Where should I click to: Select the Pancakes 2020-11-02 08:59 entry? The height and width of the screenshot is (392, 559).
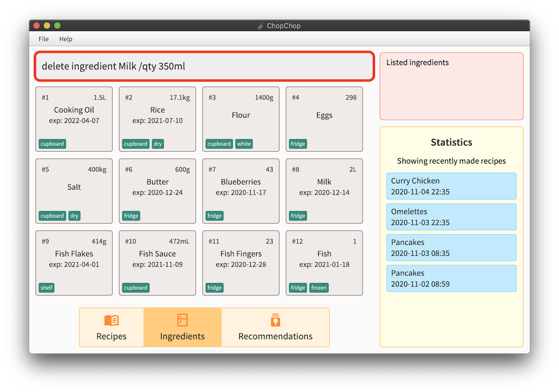tap(452, 278)
